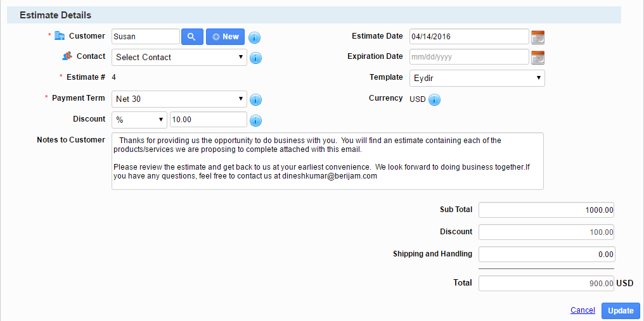The width and height of the screenshot is (644, 321).
Task: Expand the Payment Term Net 30 dropdown
Action: [x=179, y=99]
